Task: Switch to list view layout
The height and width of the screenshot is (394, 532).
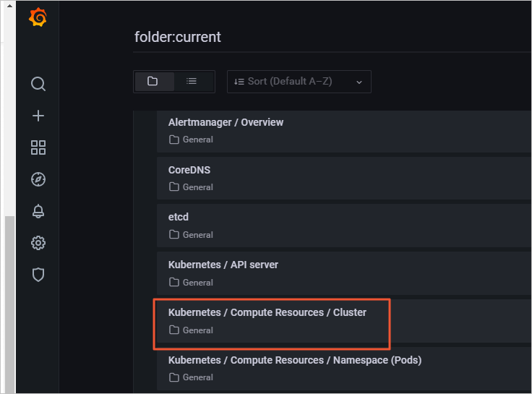Action: pyautogui.click(x=192, y=81)
